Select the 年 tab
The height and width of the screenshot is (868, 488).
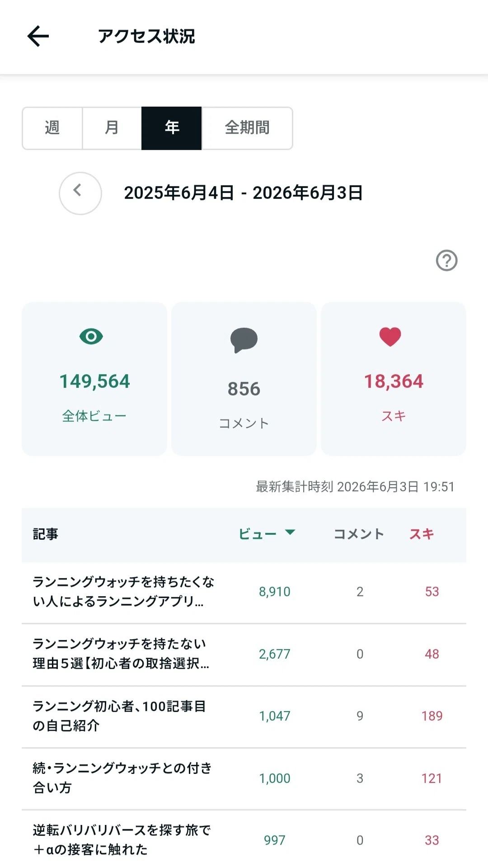point(172,128)
